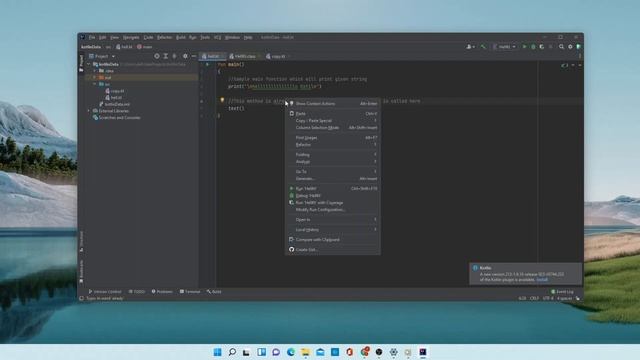The image size is (640, 360).
Task: Switch to the HelltKt.class editor tab
Action: (x=244, y=56)
